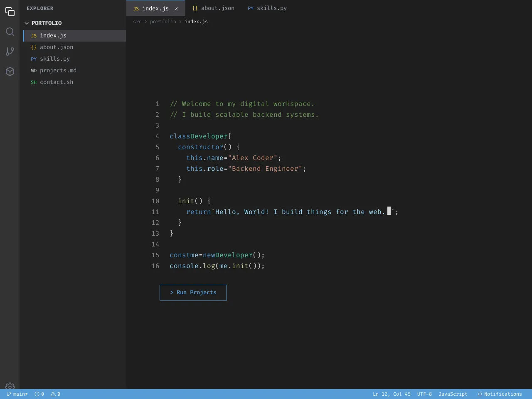The height and width of the screenshot is (399, 532).
Task: Click the line 15 new Developer() statement
Action: [217, 255]
